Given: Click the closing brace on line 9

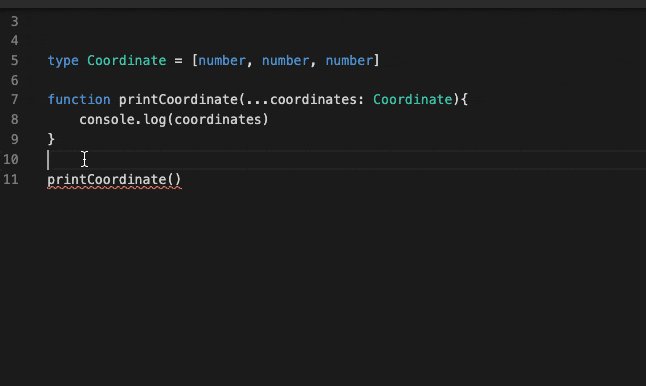Looking at the screenshot, I should [51, 139].
